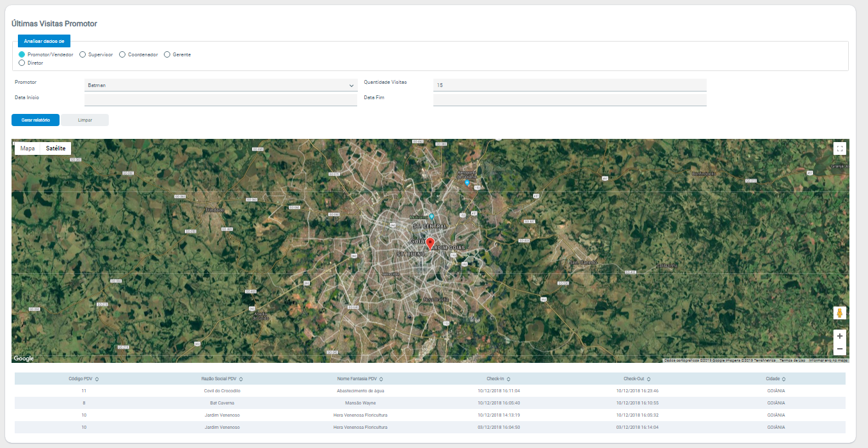Viewport: 868px width, 448px height.
Task: Switch to Satélite view tab
Action: [x=56, y=148]
